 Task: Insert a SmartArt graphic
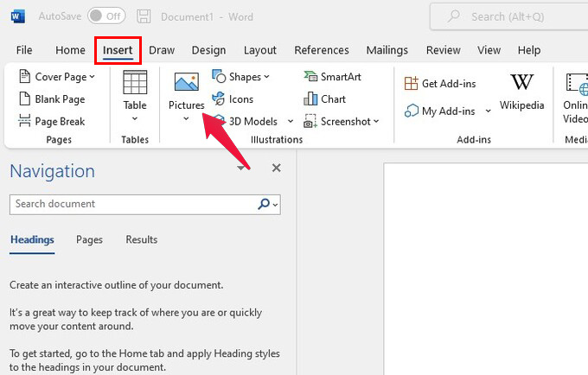click(332, 77)
